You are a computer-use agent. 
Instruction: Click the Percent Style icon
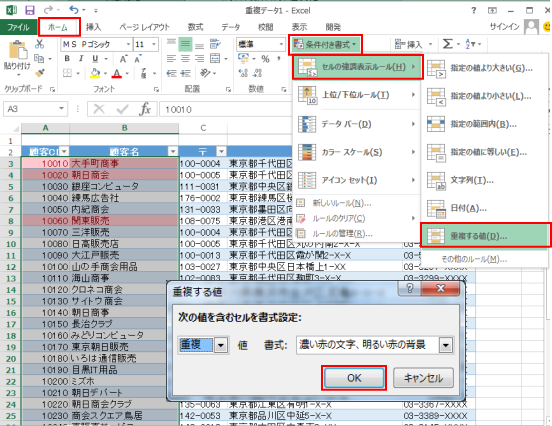pyautogui.click(x=265, y=59)
